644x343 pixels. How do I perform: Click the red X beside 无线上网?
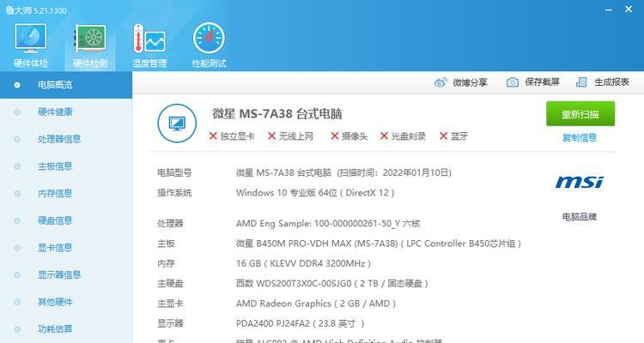(271, 135)
